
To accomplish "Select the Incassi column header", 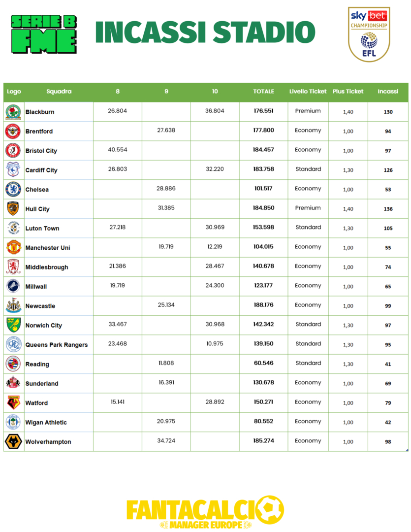I will [x=388, y=92].
